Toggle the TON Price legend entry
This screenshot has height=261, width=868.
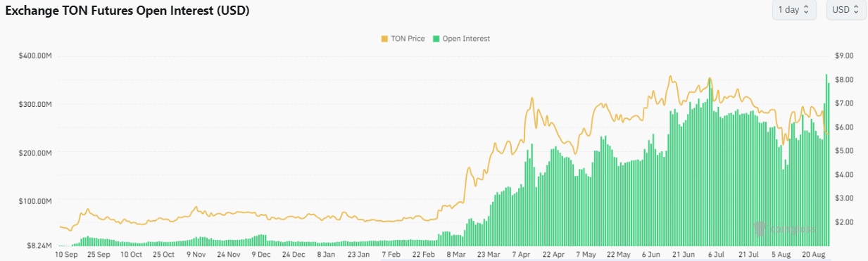[x=403, y=39]
